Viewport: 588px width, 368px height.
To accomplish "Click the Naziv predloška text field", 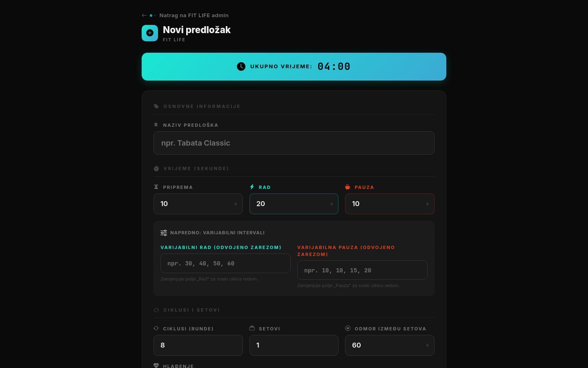I will coord(294,143).
